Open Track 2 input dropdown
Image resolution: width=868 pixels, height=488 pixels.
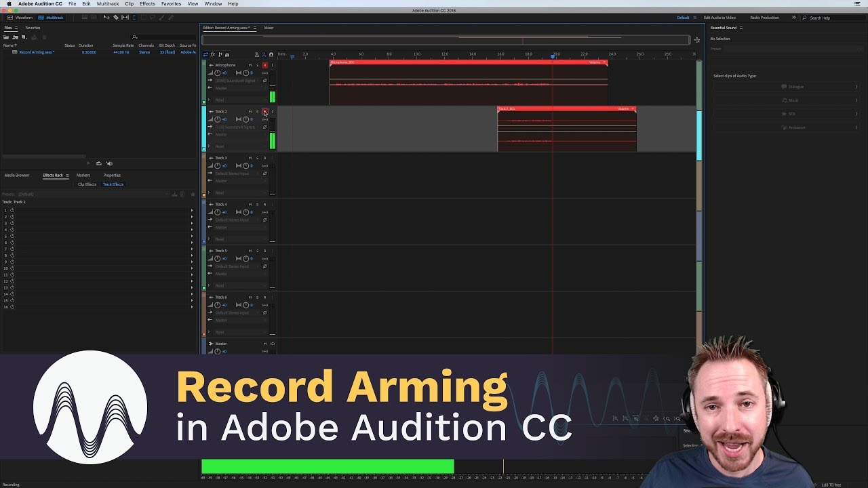(237, 127)
